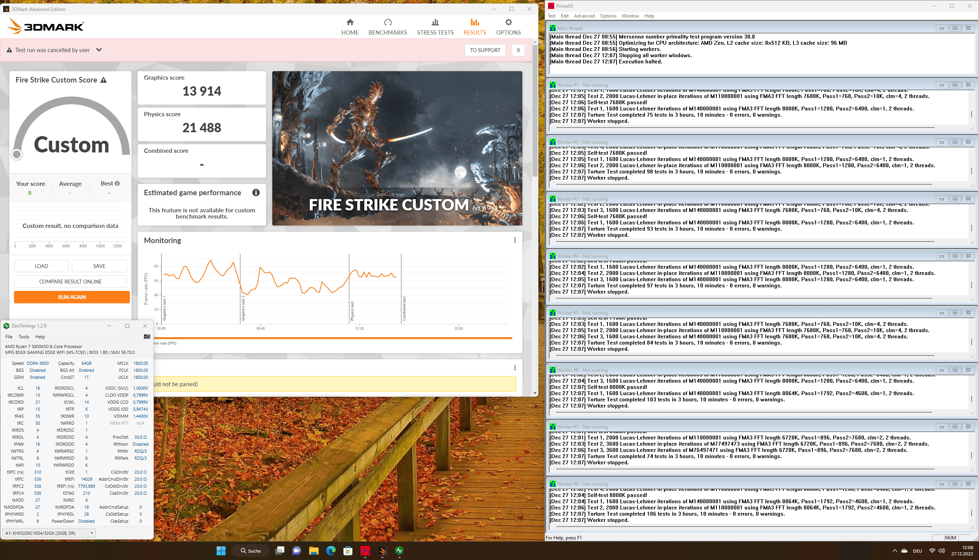The width and height of the screenshot is (979, 560).
Task: Open Prime95 Edit menu
Action: coord(564,16)
